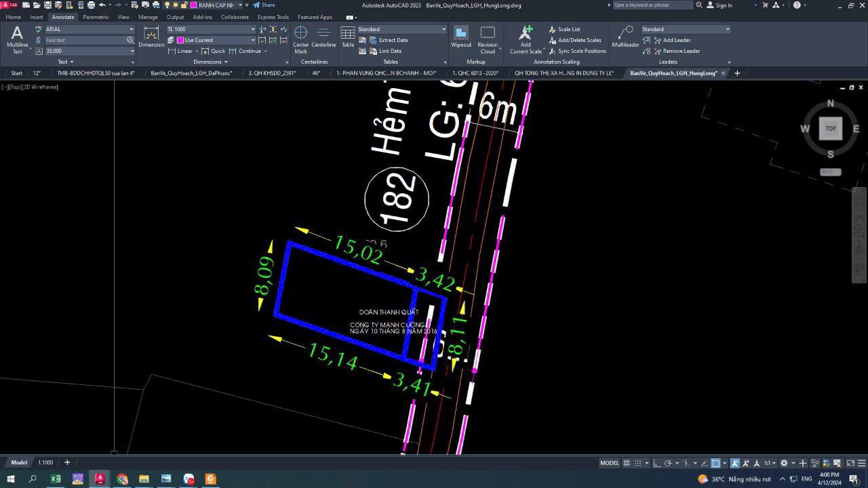Open the ARIAL text style dropdown
The width and height of the screenshot is (868, 488).
(131, 29)
